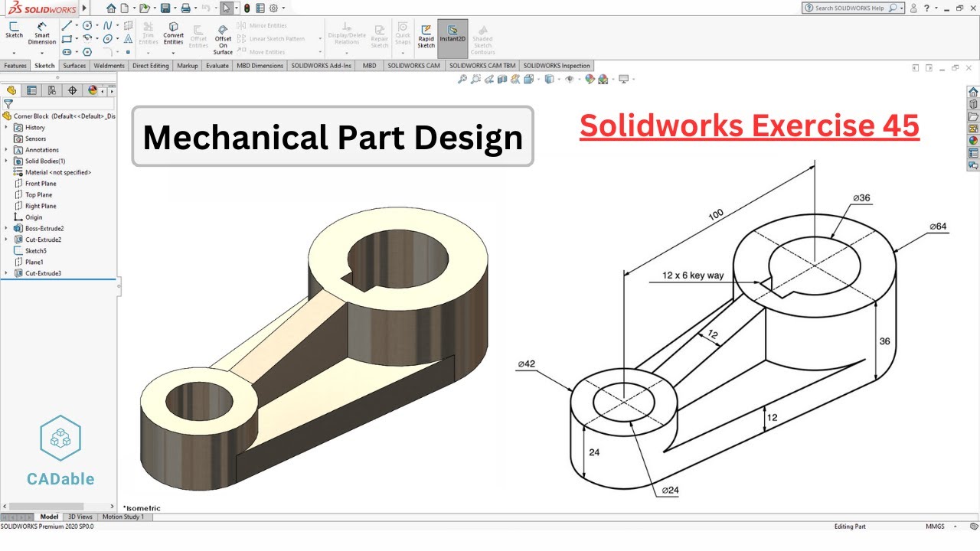Screen dimensions: 980x551
Task: Open the Options gear icon
Action: 273,8
